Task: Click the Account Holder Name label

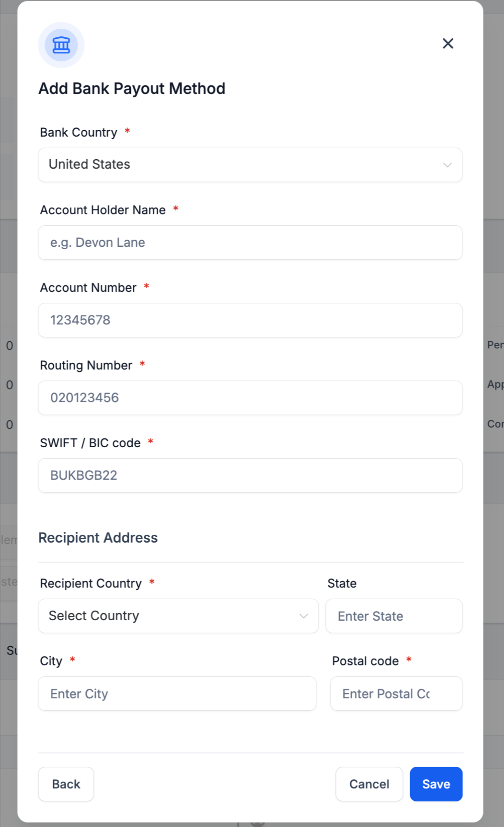Action: tap(103, 210)
